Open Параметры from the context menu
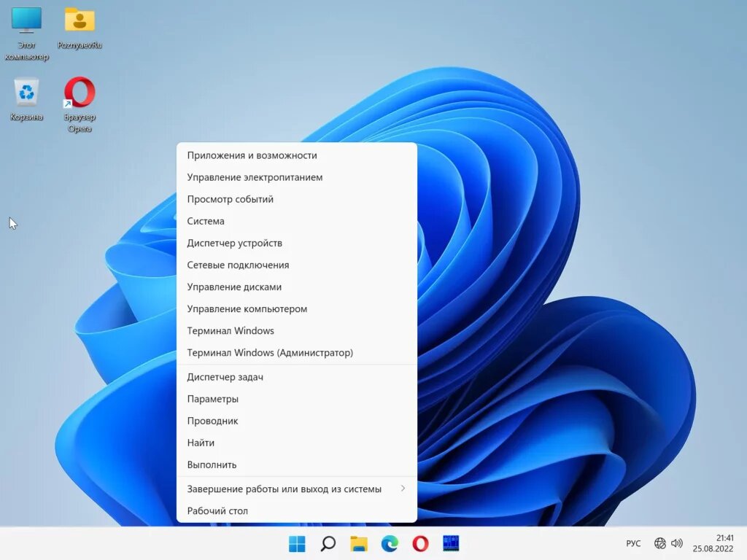This screenshot has height=560, width=747. 296,399
